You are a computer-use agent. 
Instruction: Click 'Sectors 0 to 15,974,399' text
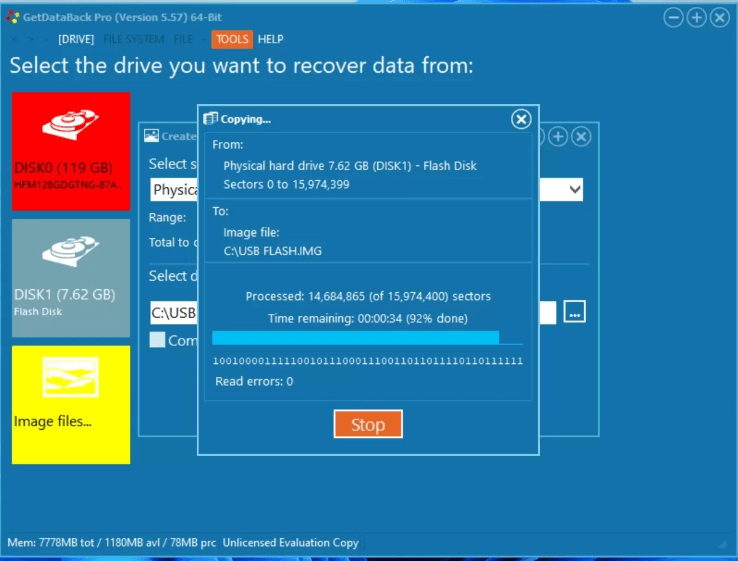coord(286,184)
